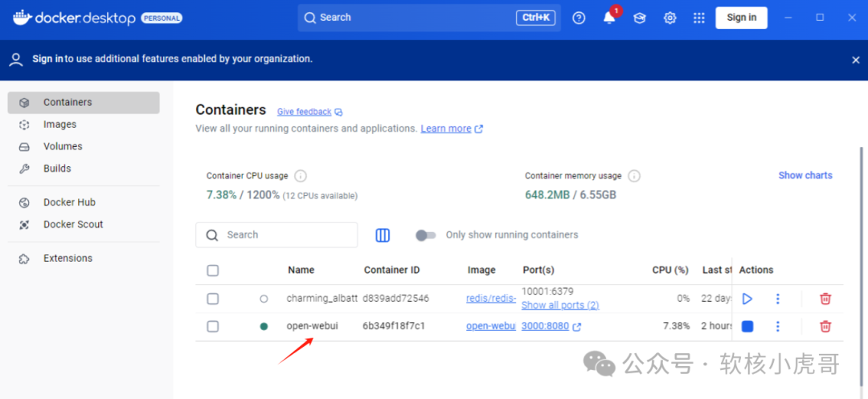Screen dimensions: 868x399
Task: Sort by the Name column header
Action: click(301, 271)
